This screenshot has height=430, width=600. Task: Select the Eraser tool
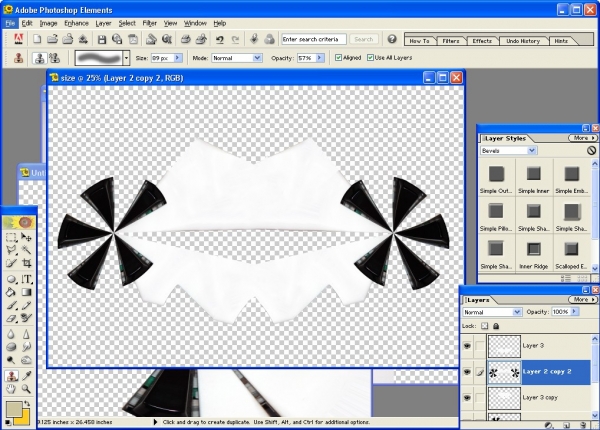11,318
